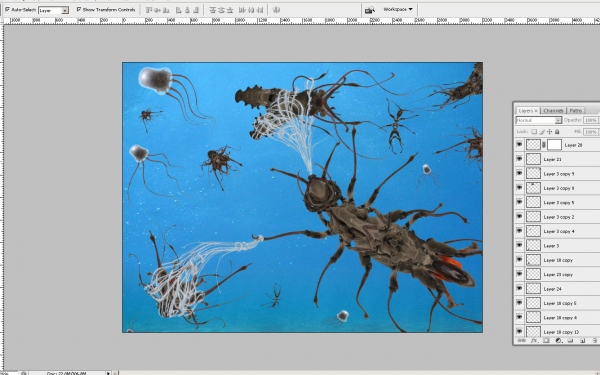
Task: Click the Lock All padlock icon
Action: coord(557,132)
